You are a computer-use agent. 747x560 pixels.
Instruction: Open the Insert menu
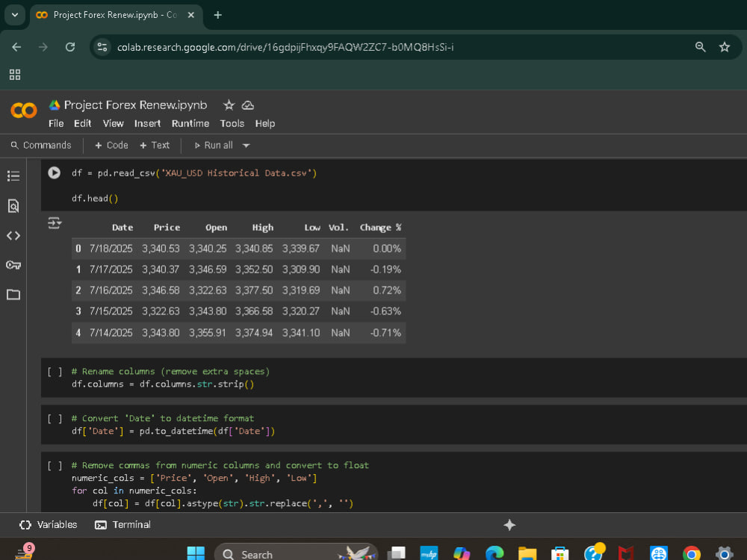point(147,123)
